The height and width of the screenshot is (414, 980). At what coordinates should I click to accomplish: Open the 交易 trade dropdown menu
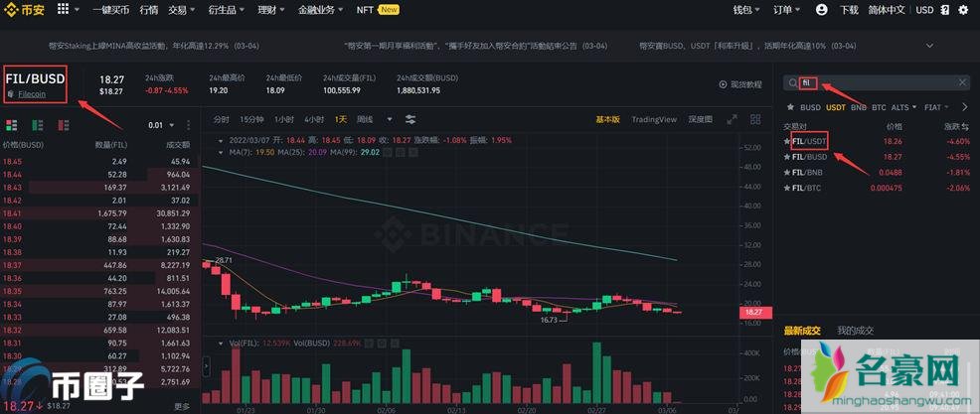(181, 10)
